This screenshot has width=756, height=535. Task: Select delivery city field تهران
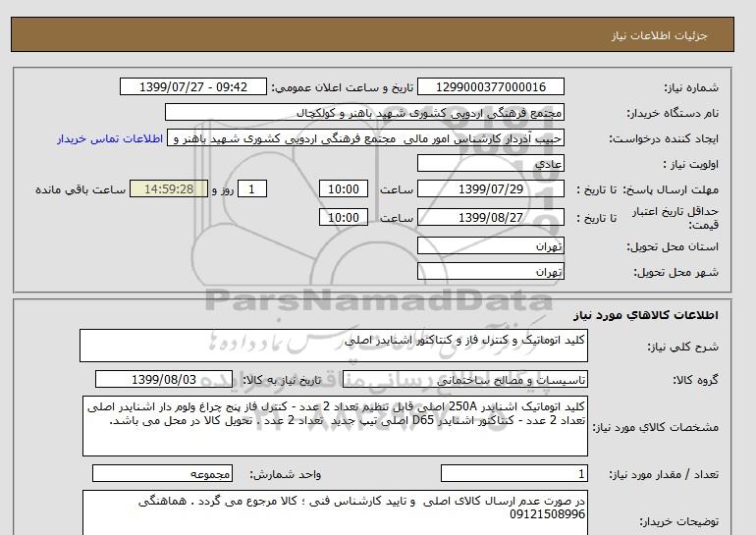click(x=490, y=271)
